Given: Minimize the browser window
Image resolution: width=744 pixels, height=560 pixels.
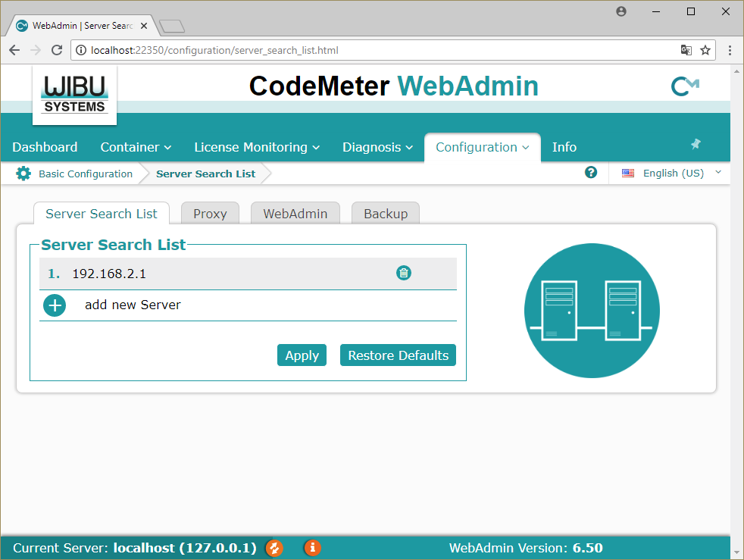Looking at the screenshot, I should 656,11.
